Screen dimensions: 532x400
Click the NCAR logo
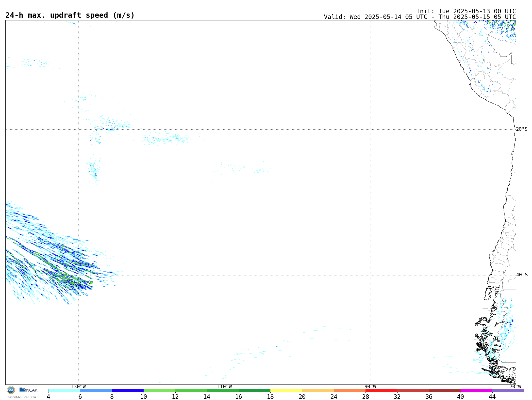click(x=28, y=390)
